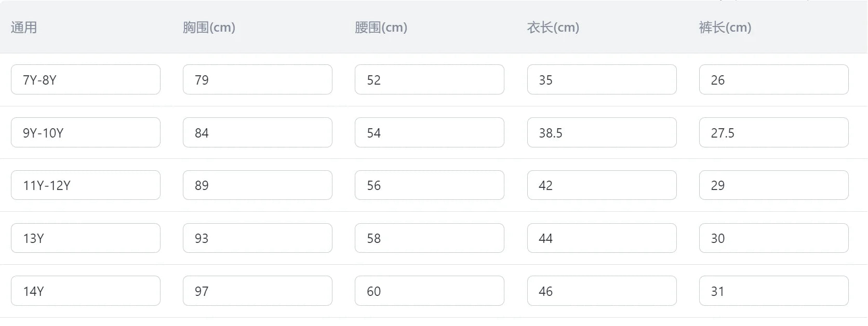868x326 pixels.
Task: Click the chest measurement 93 input
Action: [257, 238]
